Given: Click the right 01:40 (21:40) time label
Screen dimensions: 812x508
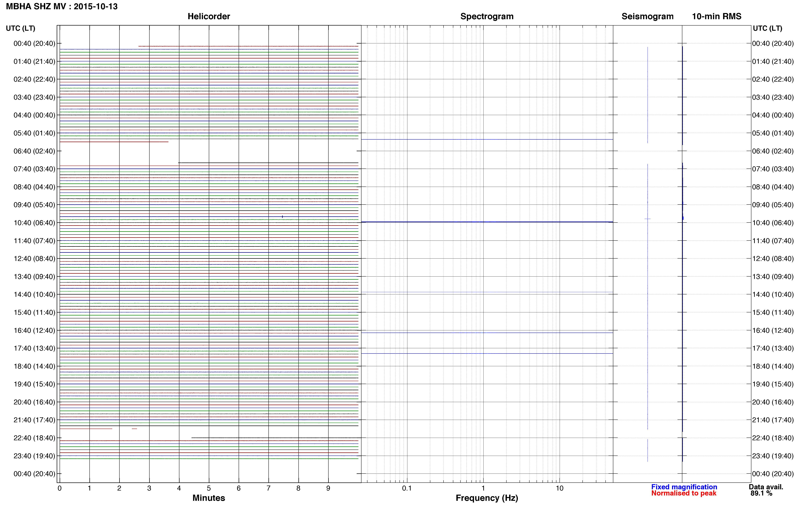Looking at the screenshot, I should [773, 62].
